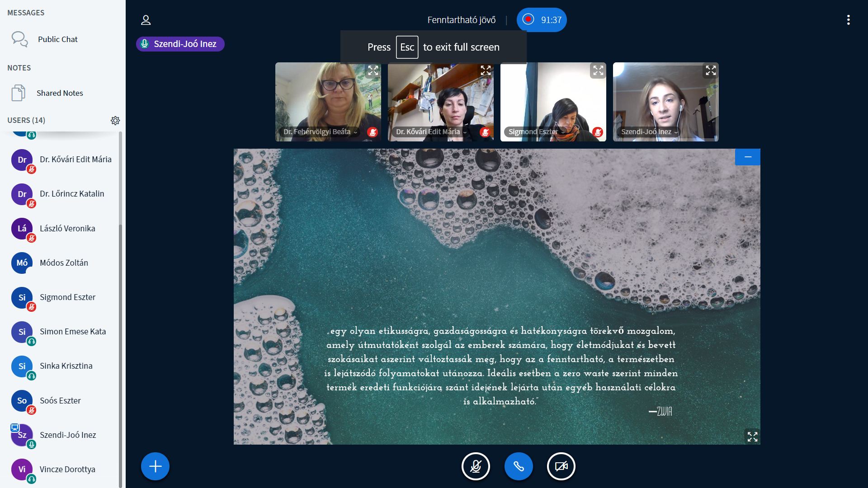This screenshot has height=488, width=868.
Task: Click the Szendi-Joó Inez talking indicator
Action: [180, 44]
